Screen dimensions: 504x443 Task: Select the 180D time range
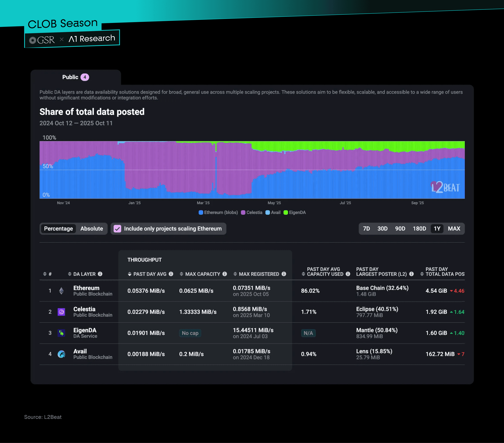pos(419,229)
